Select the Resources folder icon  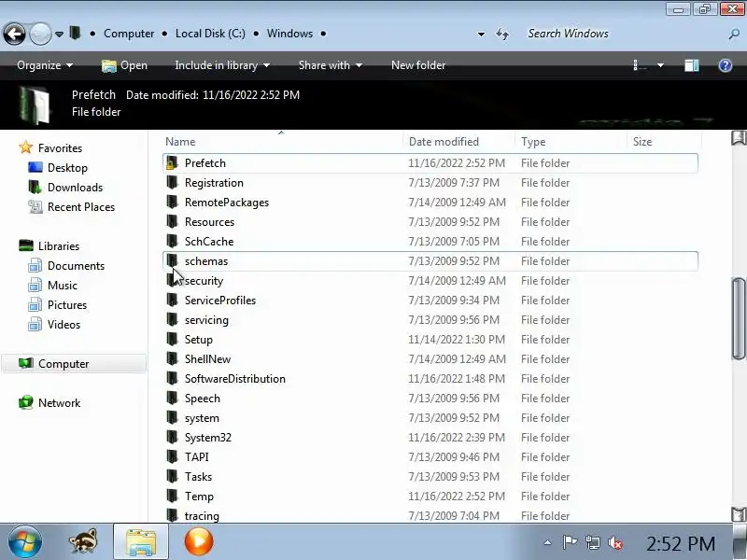coord(172,221)
